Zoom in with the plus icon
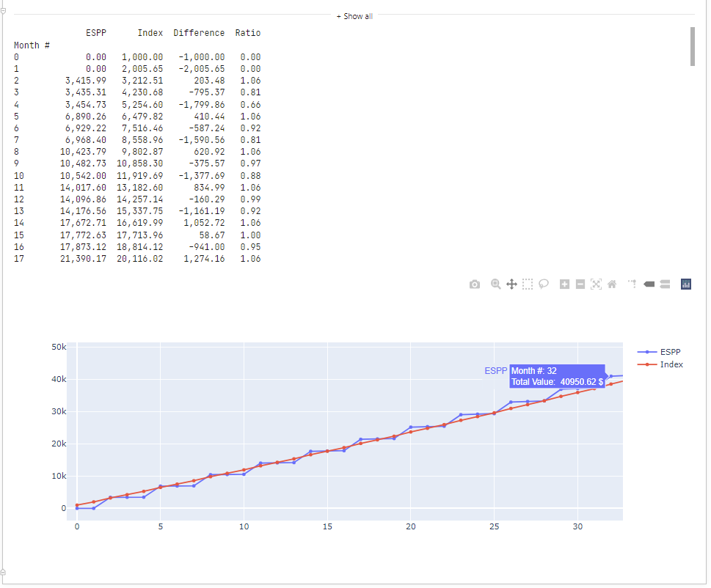This screenshot has height=588, width=711. pyautogui.click(x=564, y=284)
